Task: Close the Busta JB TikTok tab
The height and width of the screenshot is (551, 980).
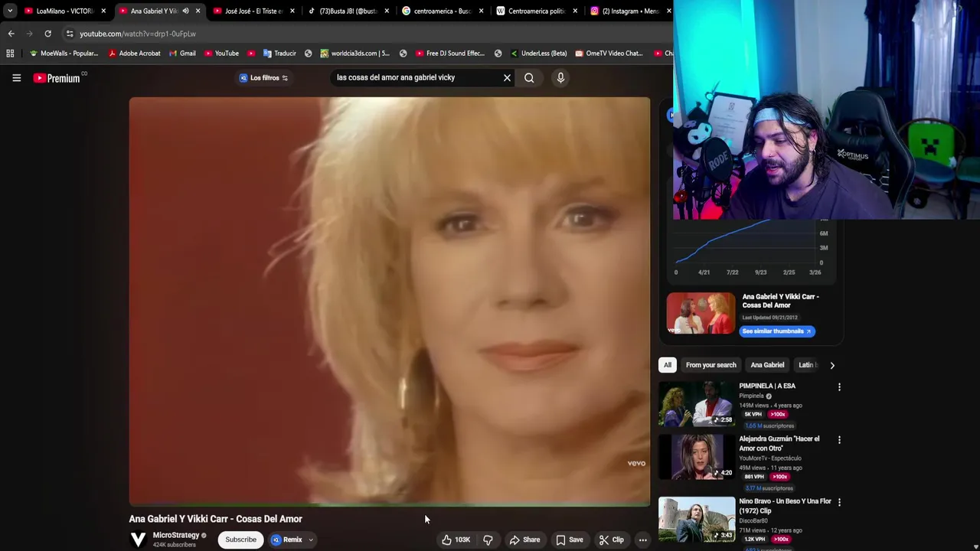Action: (386, 11)
